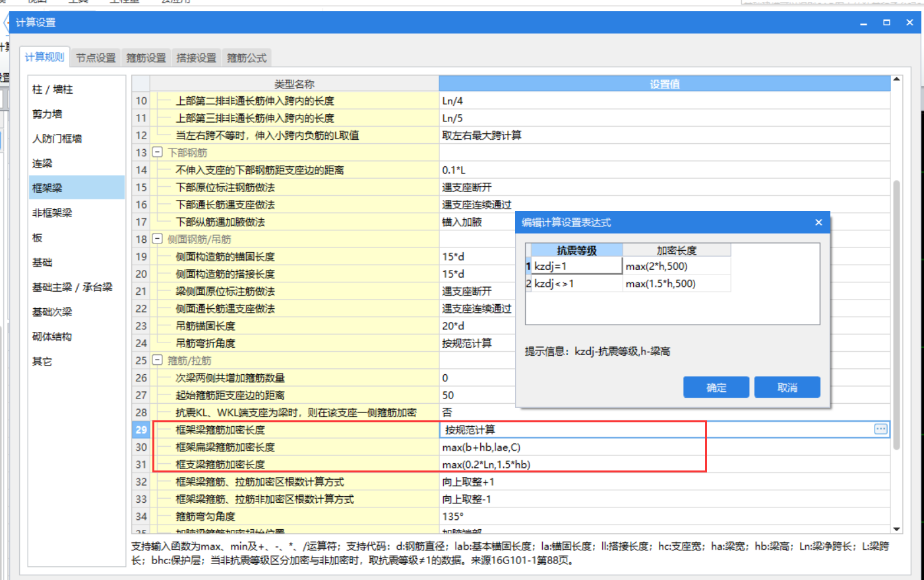Select row 框架梁箍筋加密长度
The image size is (924, 580).
295,430
